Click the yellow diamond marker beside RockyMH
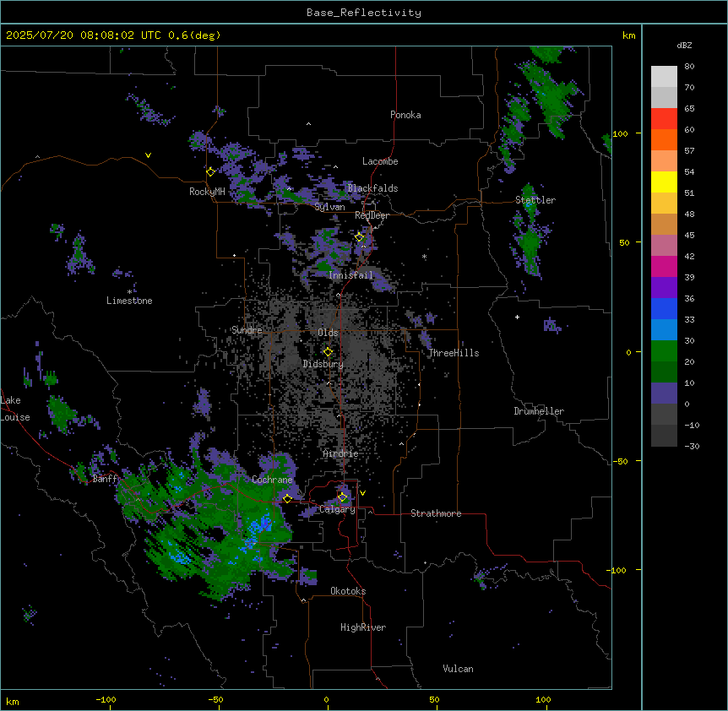Image resolution: width=728 pixels, height=711 pixels. pos(211,171)
